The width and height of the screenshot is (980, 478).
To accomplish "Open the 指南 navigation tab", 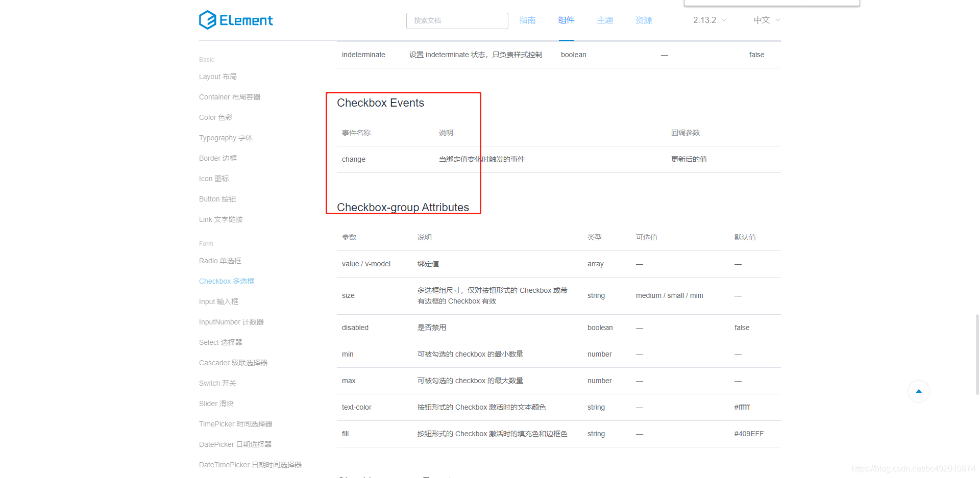I will click(x=527, y=20).
